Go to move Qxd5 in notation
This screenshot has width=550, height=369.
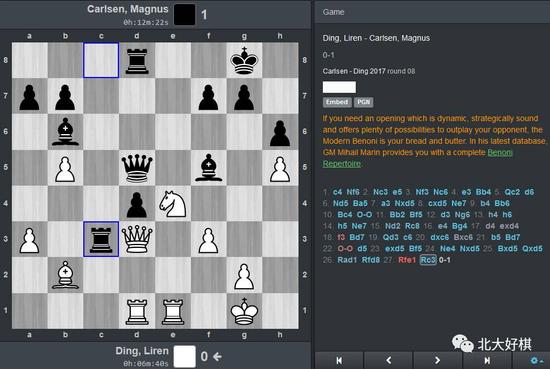coord(532,249)
